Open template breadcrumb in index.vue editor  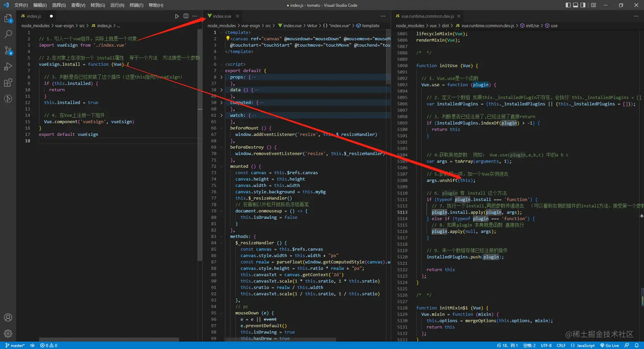coord(368,26)
